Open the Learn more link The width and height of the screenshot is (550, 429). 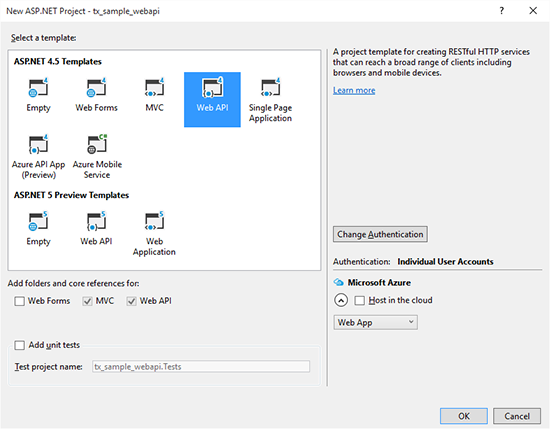pos(354,91)
